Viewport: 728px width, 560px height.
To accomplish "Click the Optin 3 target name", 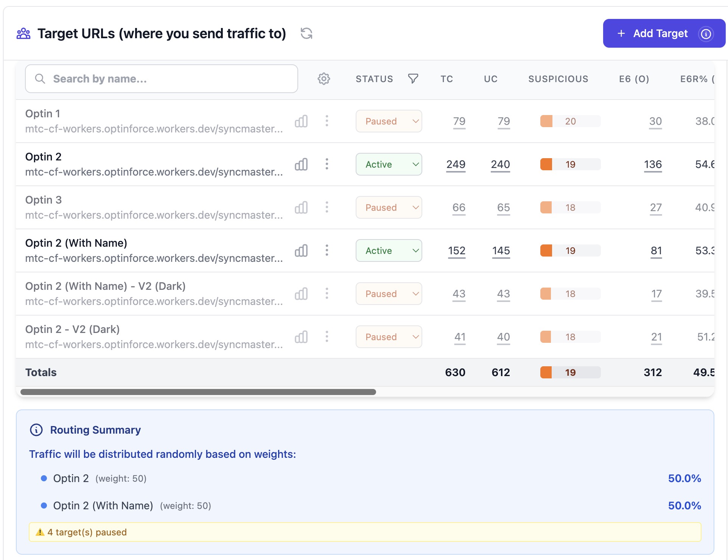I will 44,200.
